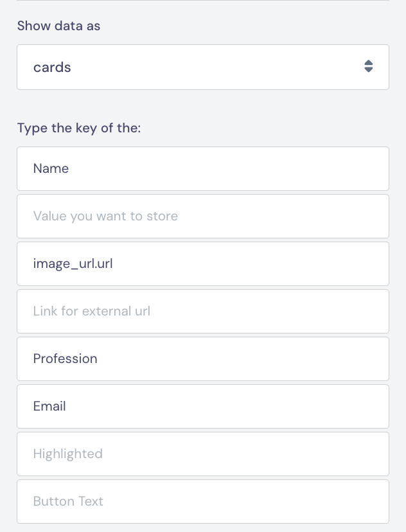The height and width of the screenshot is (532, 406).
Task: Open the "Show data as" cards dropdown
Action: (202, 67)
